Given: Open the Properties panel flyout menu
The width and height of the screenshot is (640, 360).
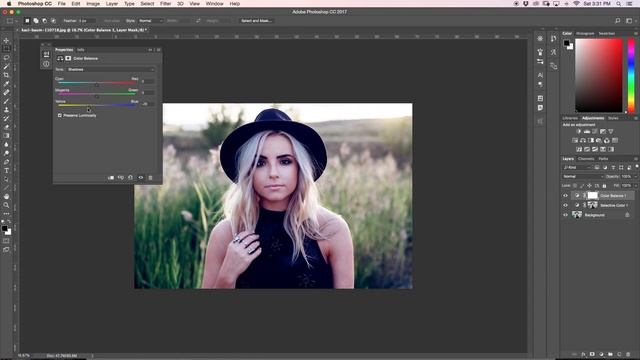Looking at the screenshot, I should (158, 50).
